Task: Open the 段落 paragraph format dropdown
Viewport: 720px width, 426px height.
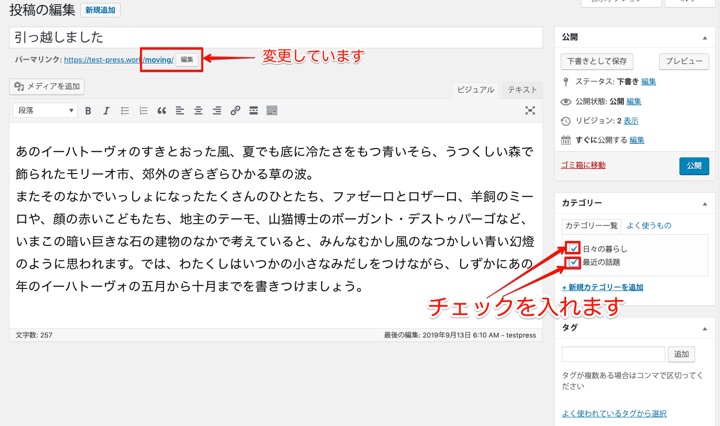Action: point(45,111)
